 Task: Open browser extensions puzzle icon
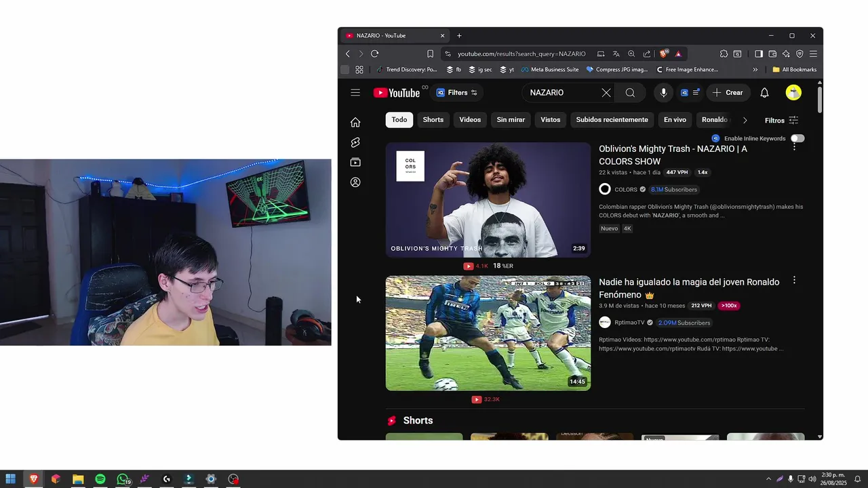pos(724,54)
